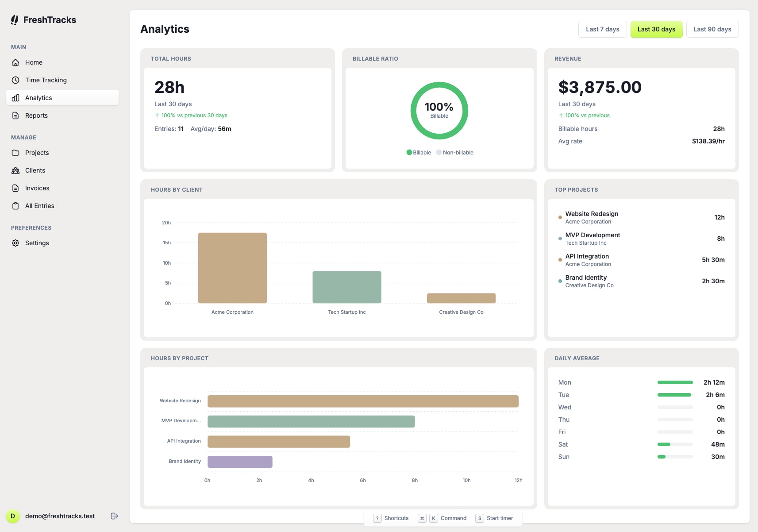Open Projects using the folder icon
Image resolution: width=758 pixels, height=532 pixels.
[15, 152]
